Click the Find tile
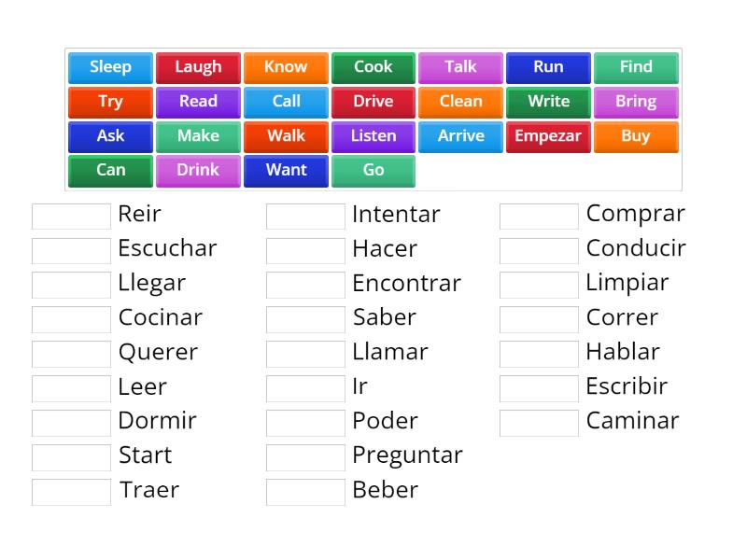Screen dimensions: 747x560 [x=636, y=67]
